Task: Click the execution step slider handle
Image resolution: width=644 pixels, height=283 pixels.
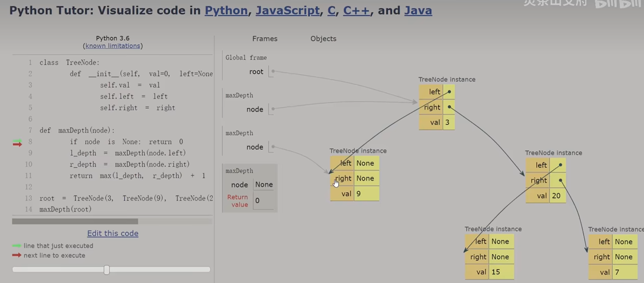Action: click(x=106, y=270)
